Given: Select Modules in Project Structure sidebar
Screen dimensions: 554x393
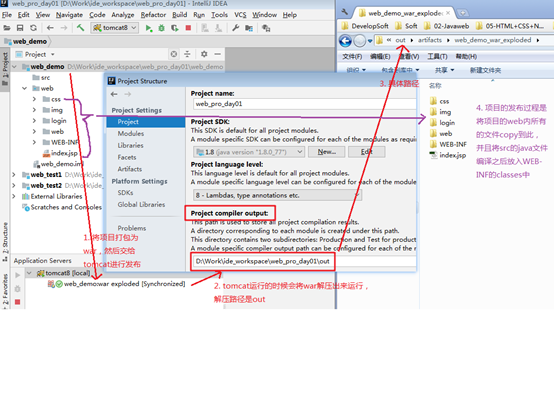Looking at the screenshot, I should pos(131,133).
